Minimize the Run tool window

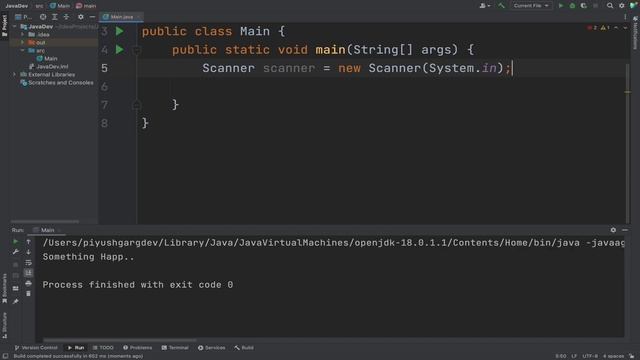point(625,230)
